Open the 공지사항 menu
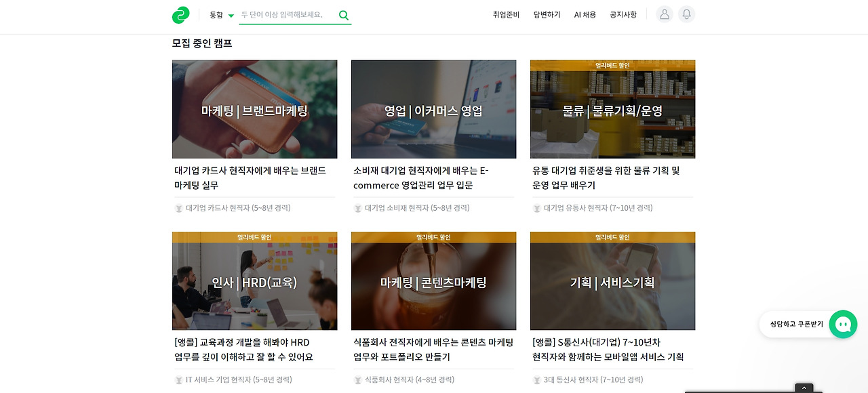Screen dimensions: 868x393 pos(623,15)
